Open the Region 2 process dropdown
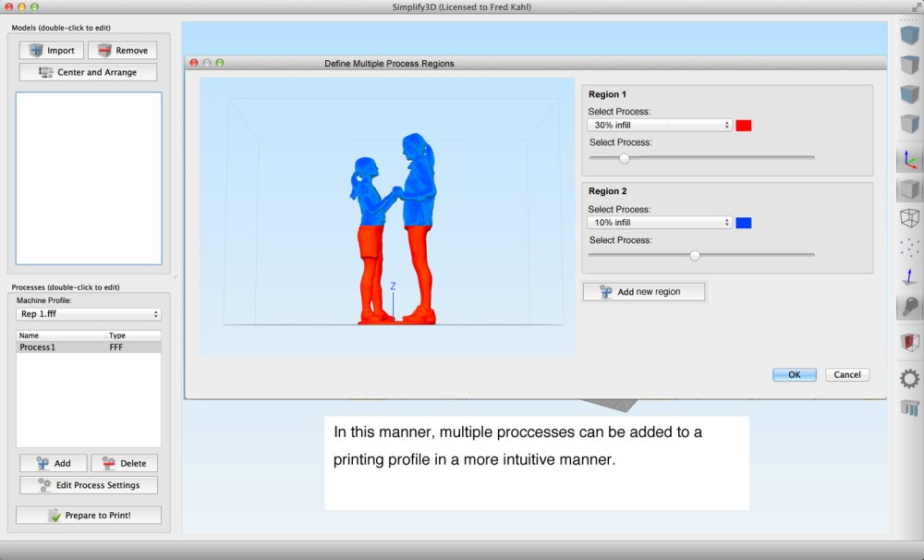 659,223
